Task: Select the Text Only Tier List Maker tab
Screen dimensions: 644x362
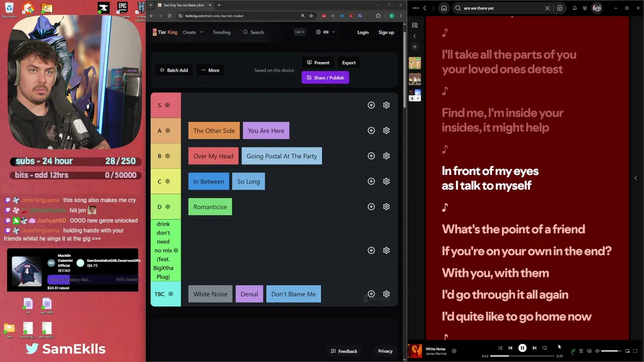Action: [184, 5]
